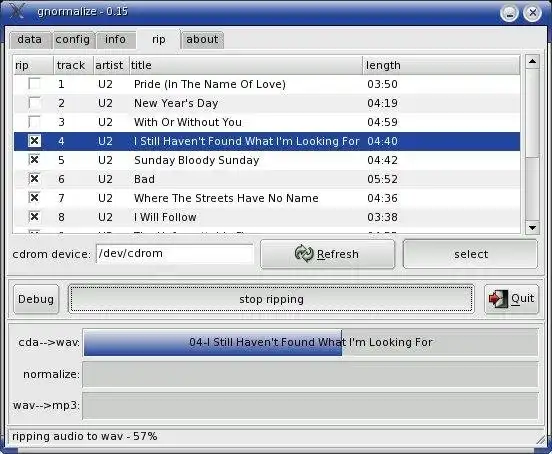The width and height of the screenshot is (552, 454).
Task: Select the title 'New Year's Day'
Action: click(176, 103)
